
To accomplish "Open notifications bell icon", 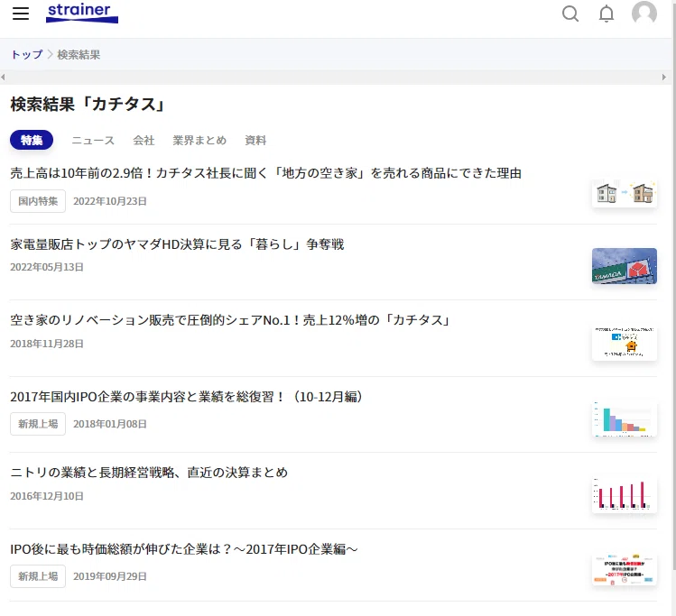I will [607, 14].
